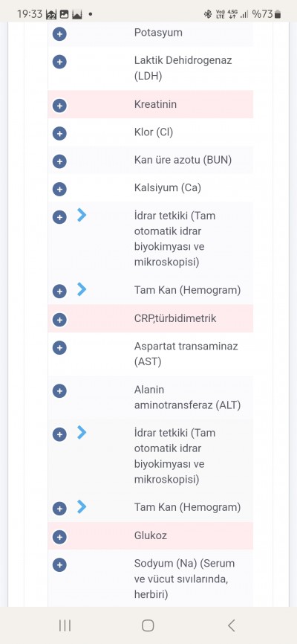Tap plus icon for Aspartat transaminaz (AST)
The image size is (297, 644).
(59, 348)
